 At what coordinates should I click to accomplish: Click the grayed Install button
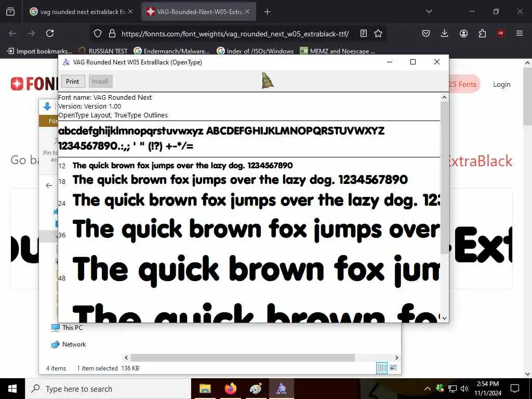tap(100, 82)
